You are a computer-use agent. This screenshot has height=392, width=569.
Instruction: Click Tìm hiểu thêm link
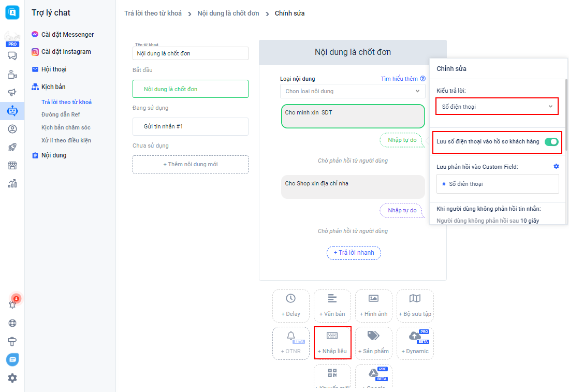[399, 79]
